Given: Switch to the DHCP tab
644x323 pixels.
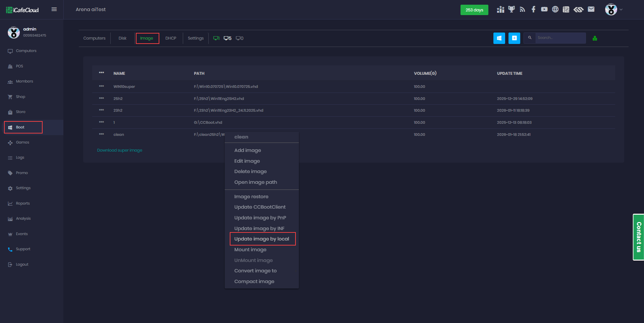Looking at the screenshot, I should 171,38.
